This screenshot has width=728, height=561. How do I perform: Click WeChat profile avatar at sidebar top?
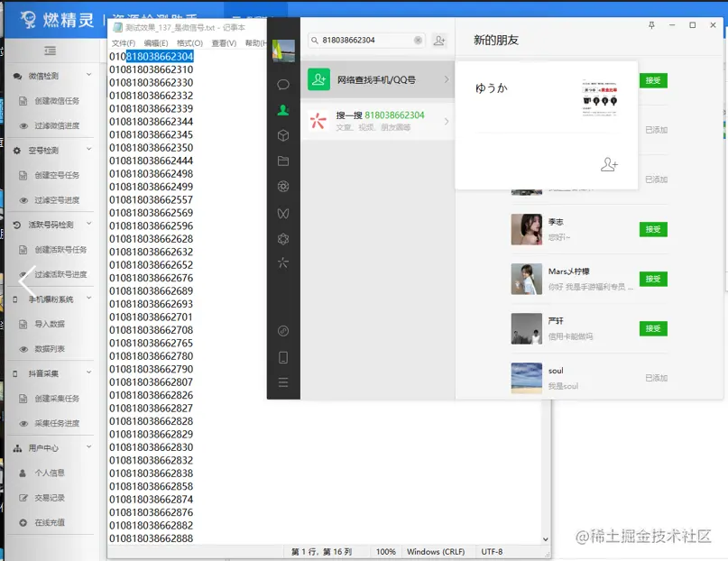(283, 51)
